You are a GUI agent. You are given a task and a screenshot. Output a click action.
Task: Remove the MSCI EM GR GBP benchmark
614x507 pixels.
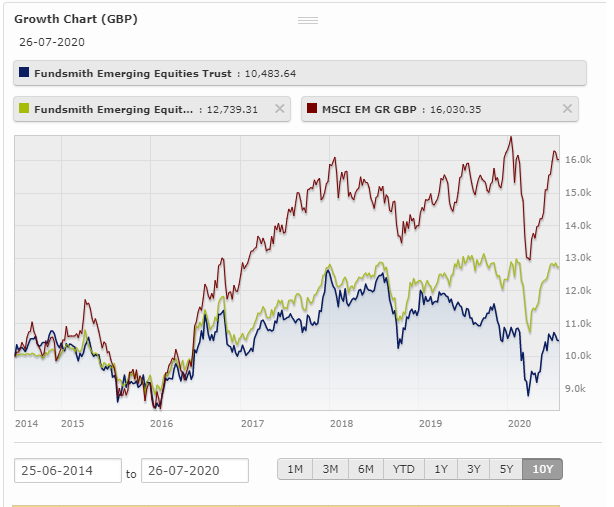click(567, 108)
